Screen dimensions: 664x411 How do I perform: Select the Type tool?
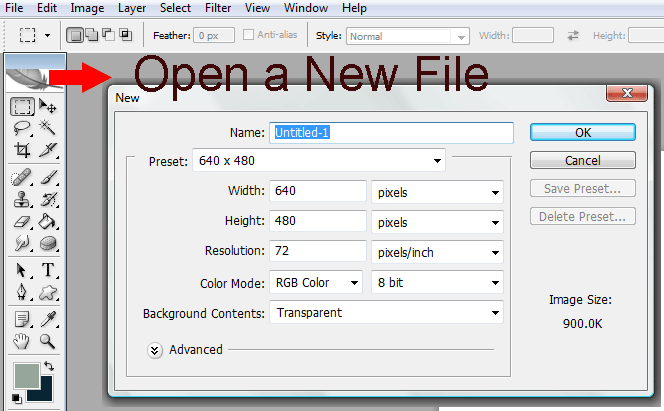point(48,270)
